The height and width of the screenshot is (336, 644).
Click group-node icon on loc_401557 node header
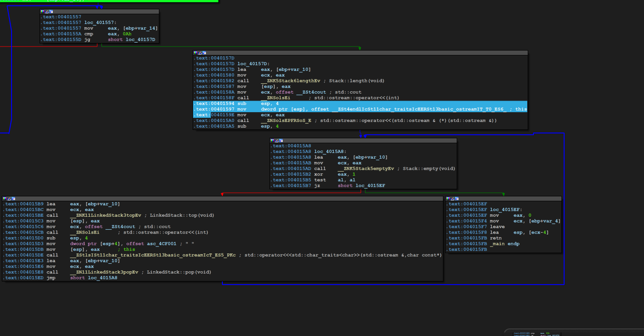[x=51, y=12]
